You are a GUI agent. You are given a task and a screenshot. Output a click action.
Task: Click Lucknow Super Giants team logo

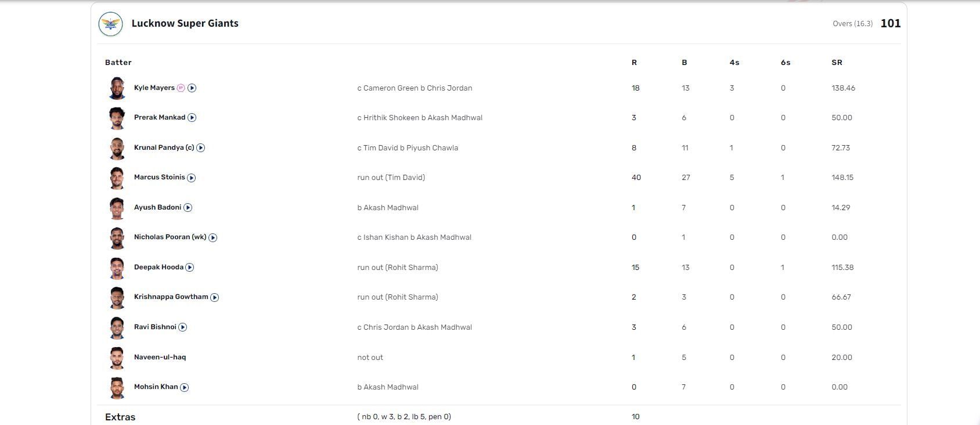point(110,24)
